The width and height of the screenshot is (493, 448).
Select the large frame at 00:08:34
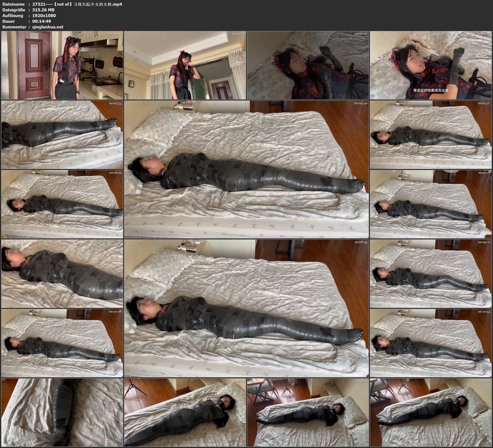coord(246,308)
